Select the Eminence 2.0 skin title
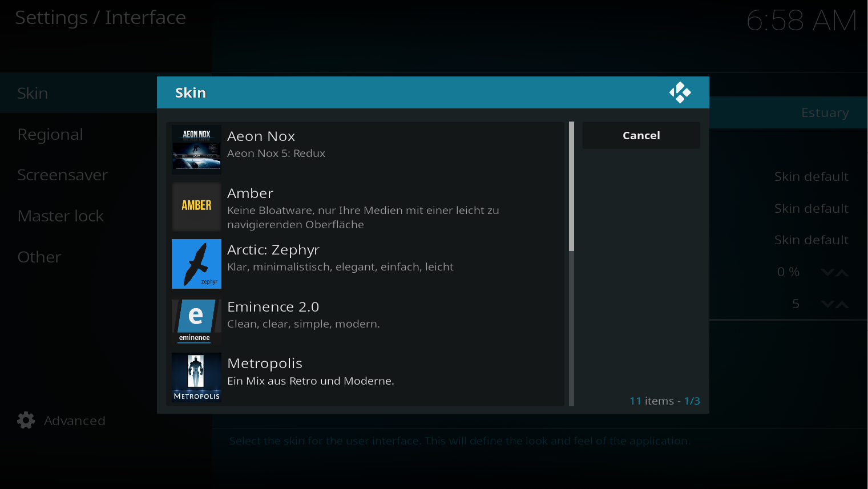 (x=273, y=307)
